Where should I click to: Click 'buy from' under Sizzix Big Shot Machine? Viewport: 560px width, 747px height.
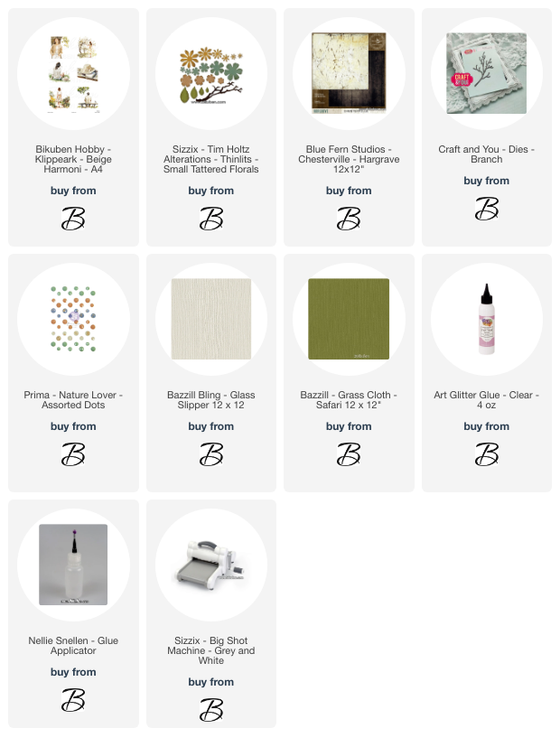click(211, 682)
